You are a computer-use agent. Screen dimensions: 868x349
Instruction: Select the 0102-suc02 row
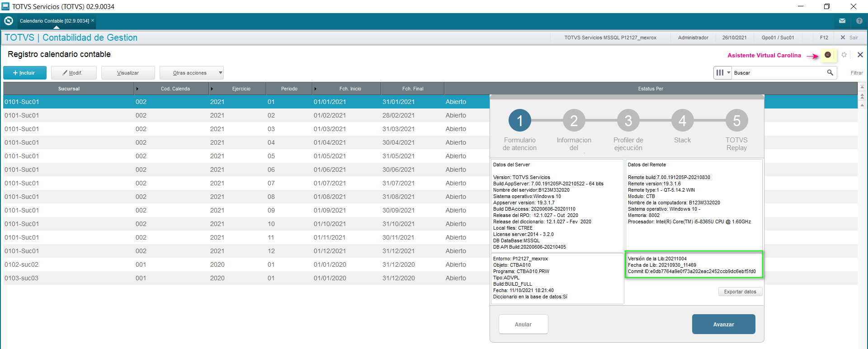click(246, 264)
